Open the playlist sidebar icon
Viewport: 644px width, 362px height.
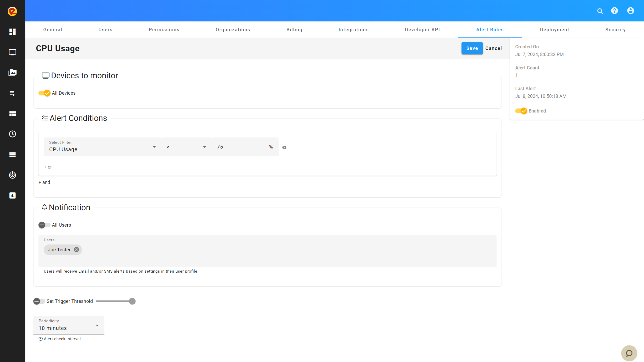click(x=12, y=93)
